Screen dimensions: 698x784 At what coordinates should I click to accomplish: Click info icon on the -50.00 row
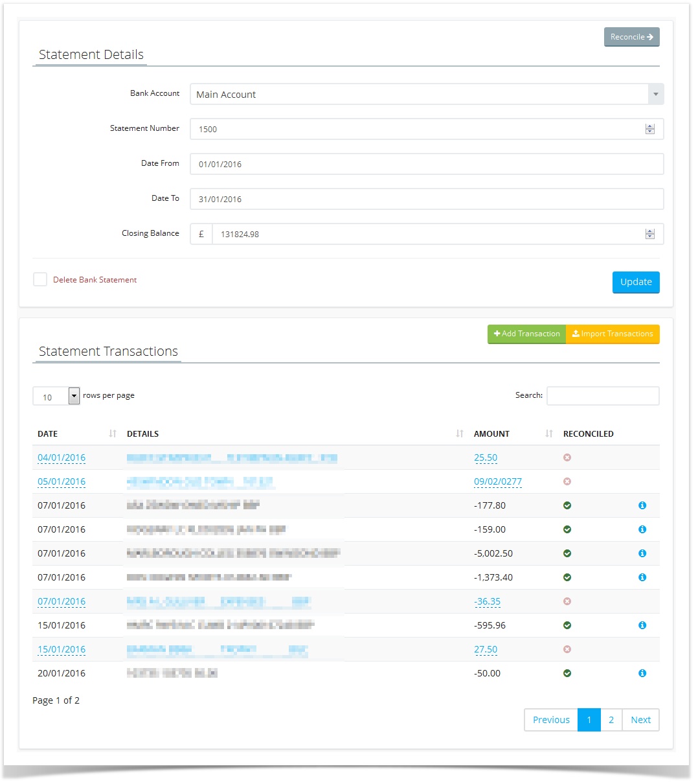point(642,673)
